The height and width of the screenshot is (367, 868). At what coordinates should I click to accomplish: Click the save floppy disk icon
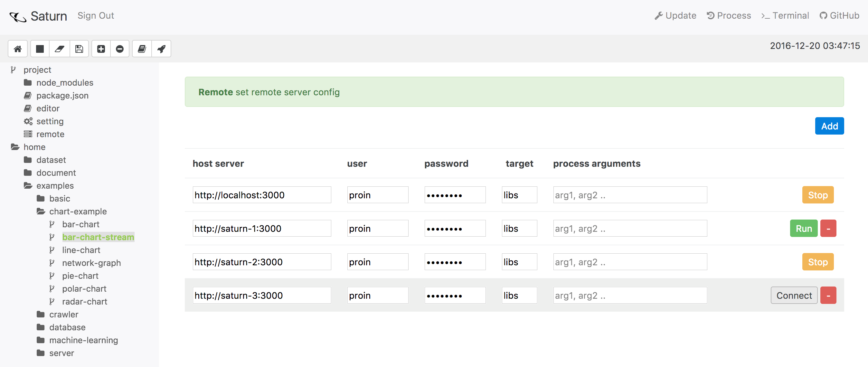pyautogui.click(x=79, y=49)
